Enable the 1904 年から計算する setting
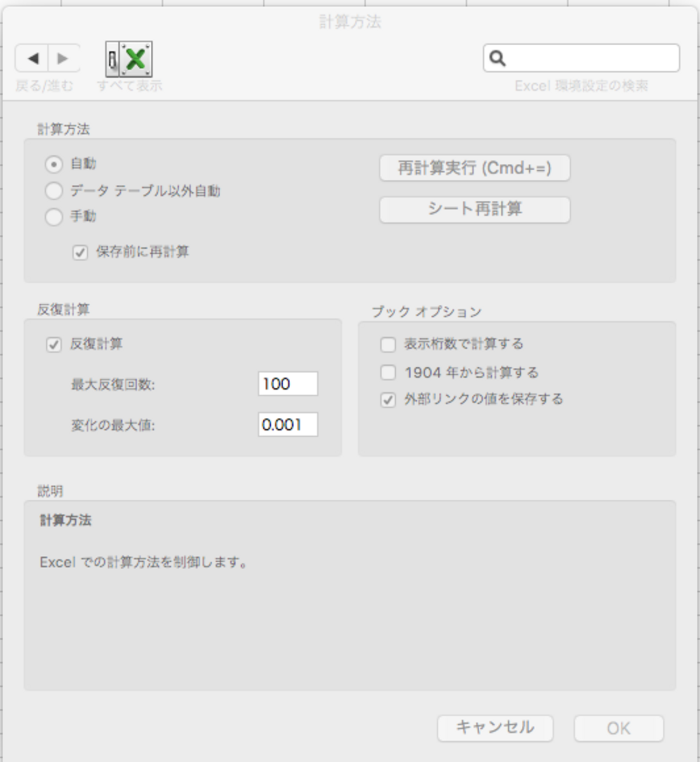The height and width of the screenshot is (762, 700). (387, 372)
